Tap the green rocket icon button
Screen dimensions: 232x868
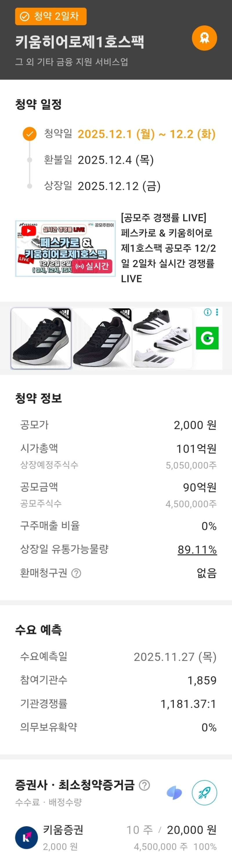[204, 793]
